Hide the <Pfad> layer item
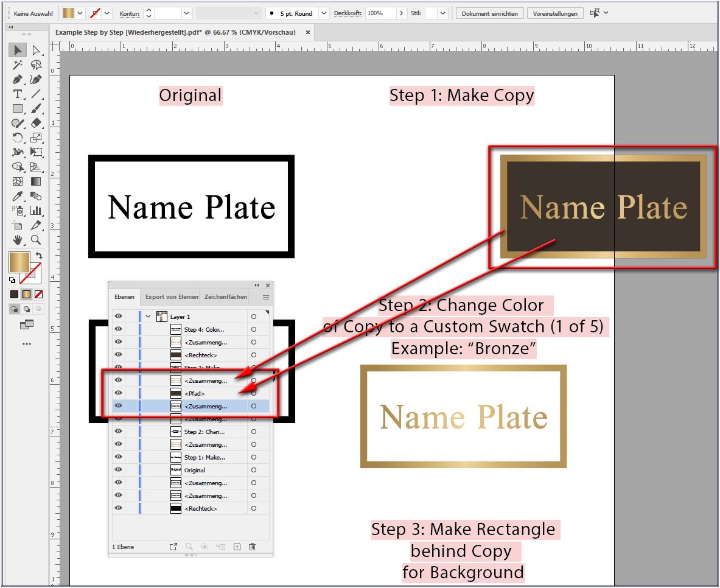 click(118, 393)
